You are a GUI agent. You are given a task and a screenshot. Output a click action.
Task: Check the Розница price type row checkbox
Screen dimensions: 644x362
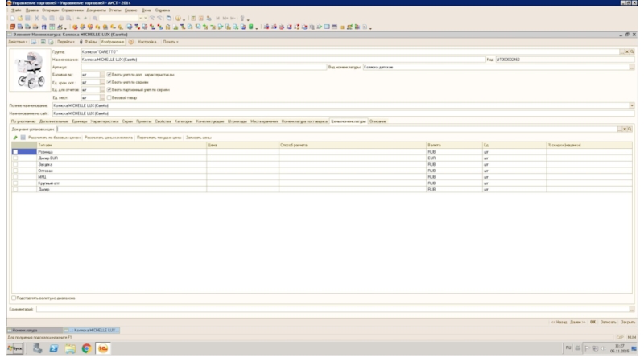(x=14, y=152)
